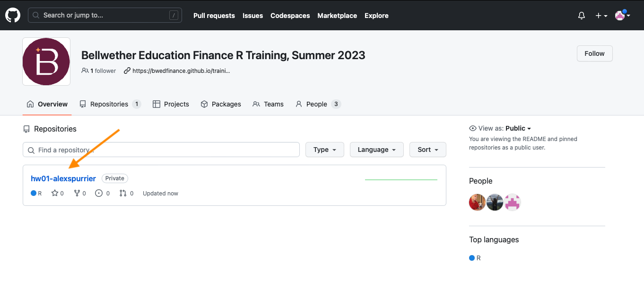644x283 pixels.
Task: Click the Find a repository search field
Action: pos(161,150)
